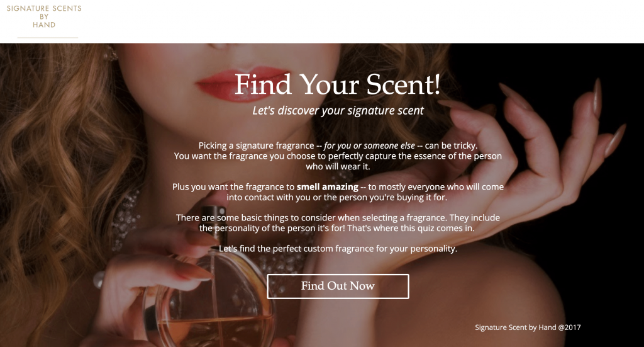This screenshot has height=347, width=644.
Task: Click the earring near the top left
Action: pyautogui.click(x=110, y=54)
